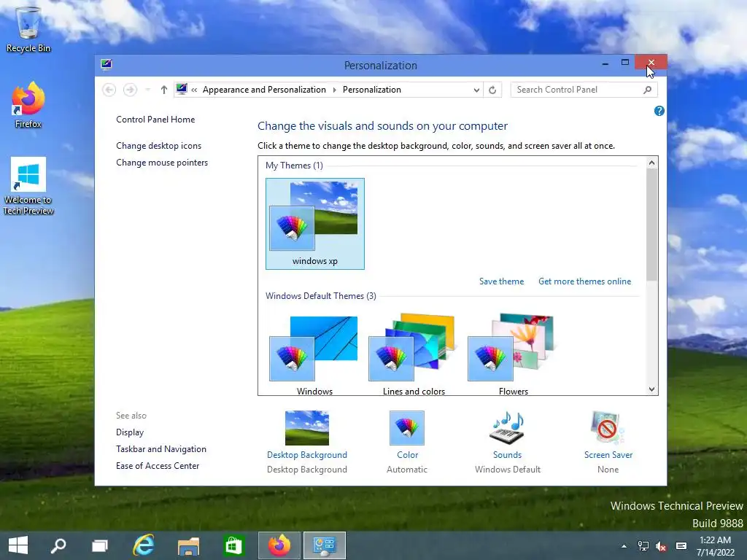Image resolution: width=747 pixels, height=560 pixels.
Task: Click the search magnifier icon in Control Panel
Action: [x=647, y=90]
